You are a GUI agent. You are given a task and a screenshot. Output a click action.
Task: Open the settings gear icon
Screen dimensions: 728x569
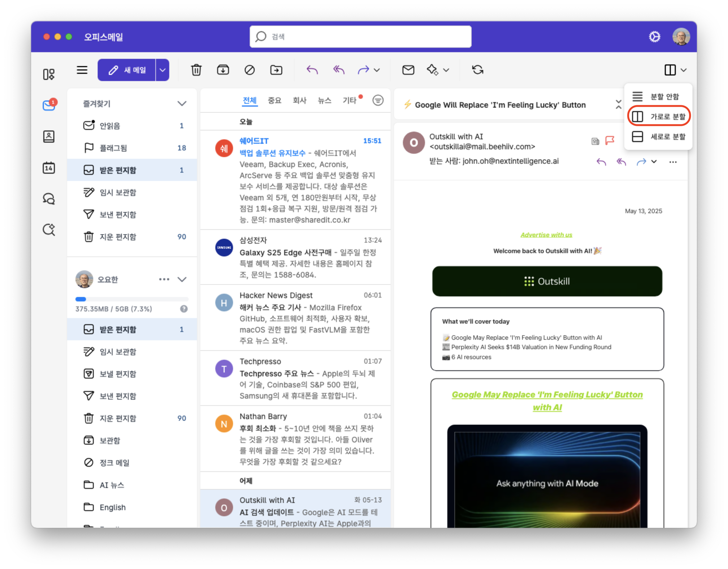click(x=655, y=37)
